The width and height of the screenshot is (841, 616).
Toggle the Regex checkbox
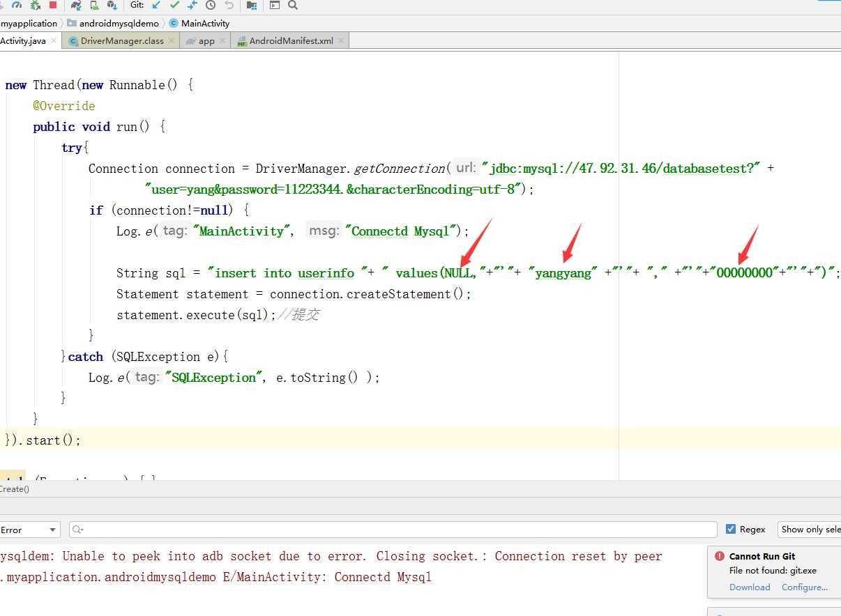tap(731, 530)
